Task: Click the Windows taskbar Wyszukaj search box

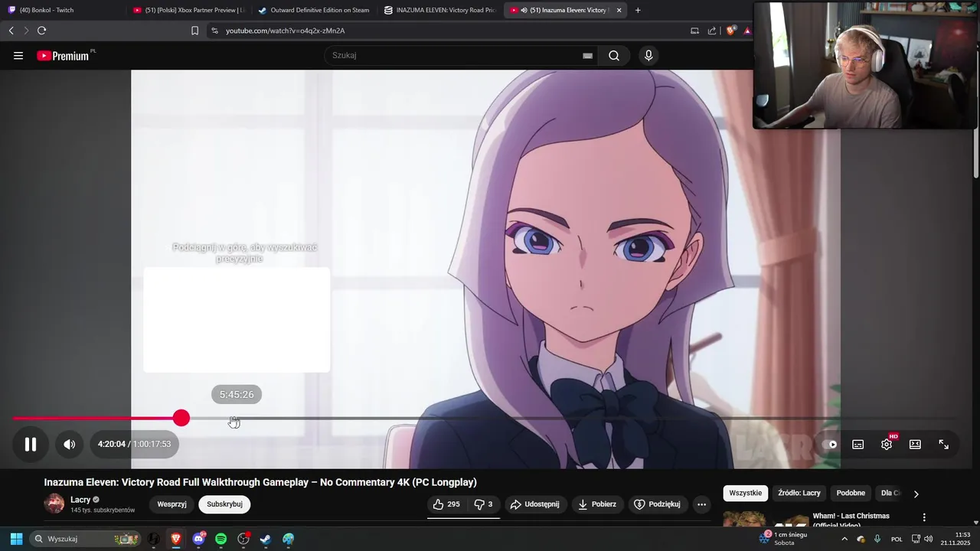Action: (x=85, y=539)
